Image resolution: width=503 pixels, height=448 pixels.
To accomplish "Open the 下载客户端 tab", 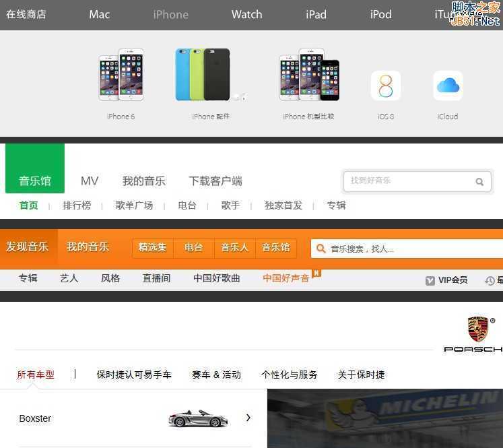I will tap(215, 181).
